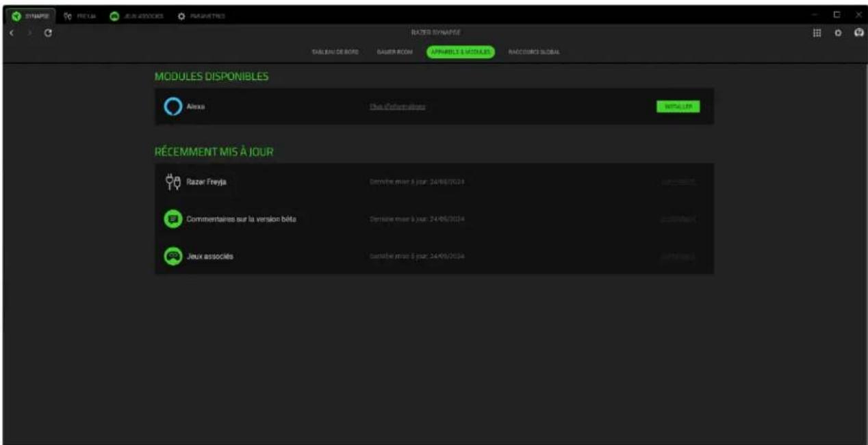The height and width of the screenshot is (445, 868).
Task: Click the Jeux associés gamepad icon in the list
Action: [173, 256]
